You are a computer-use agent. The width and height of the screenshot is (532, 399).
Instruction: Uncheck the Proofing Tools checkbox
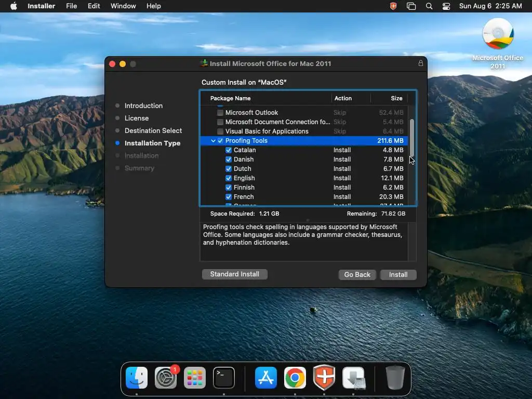coord(220,140)
